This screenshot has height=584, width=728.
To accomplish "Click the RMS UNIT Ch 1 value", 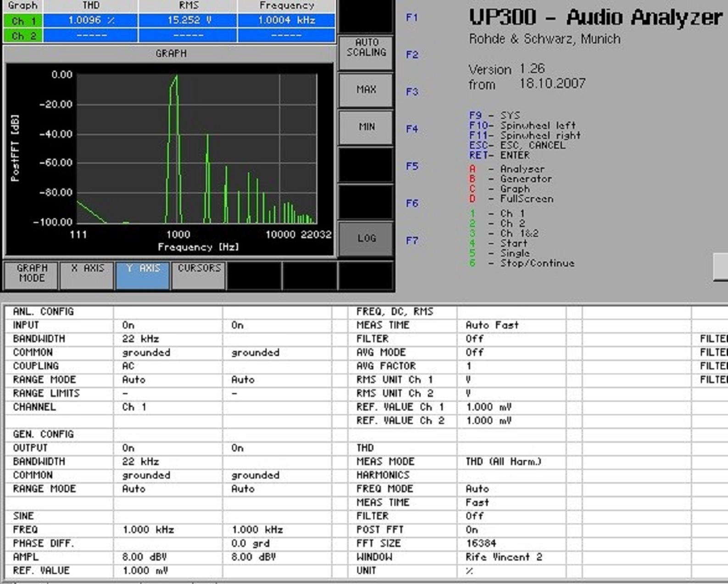I will pyautogui.click(x=468, y=380).
